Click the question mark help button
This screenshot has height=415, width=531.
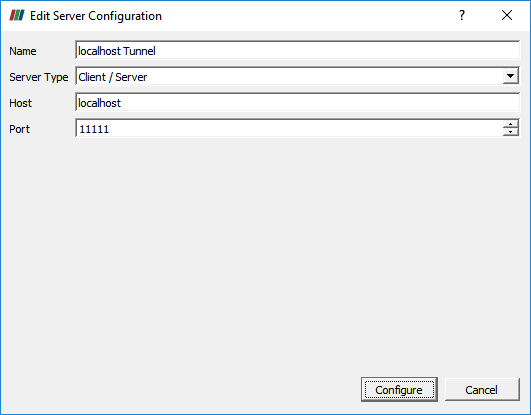(462, 15)
